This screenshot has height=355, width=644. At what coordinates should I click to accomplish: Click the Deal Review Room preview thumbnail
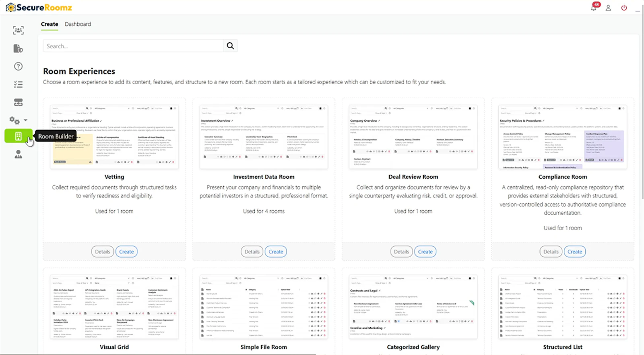(413, 137)
